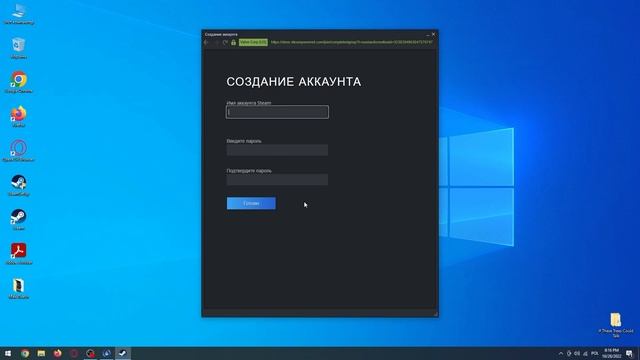Image resolution: width=640 pixels, height=360 pixels.
Task: Click the Opera GX taskbar icon
Action: [74, 353]
